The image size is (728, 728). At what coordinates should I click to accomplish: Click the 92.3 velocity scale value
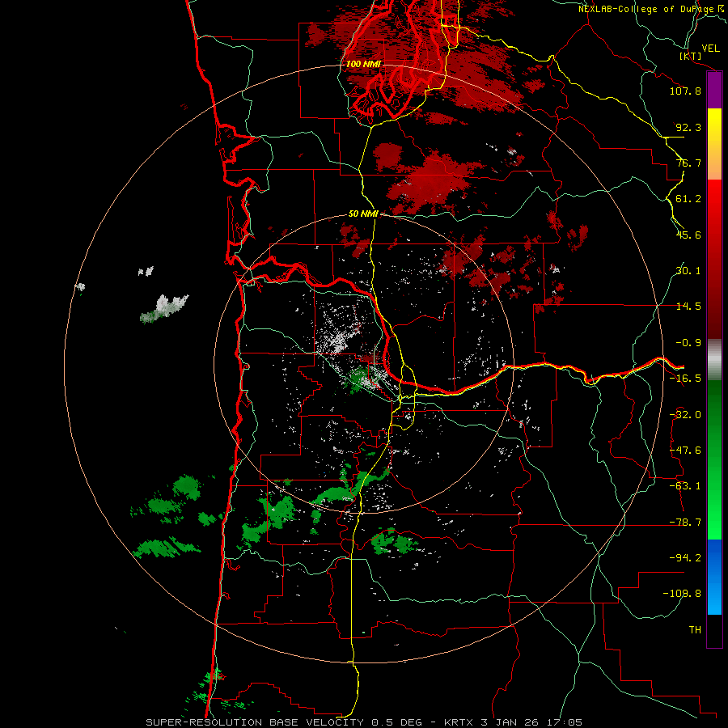[x=688, y=127]
